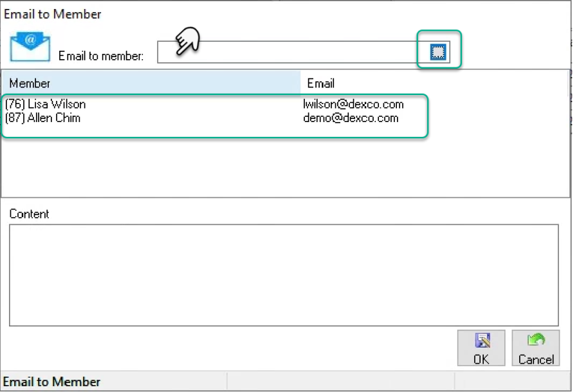The image size is (579, 392).
Task: Click the member lookup browse icon
Action: click(438, 52)
